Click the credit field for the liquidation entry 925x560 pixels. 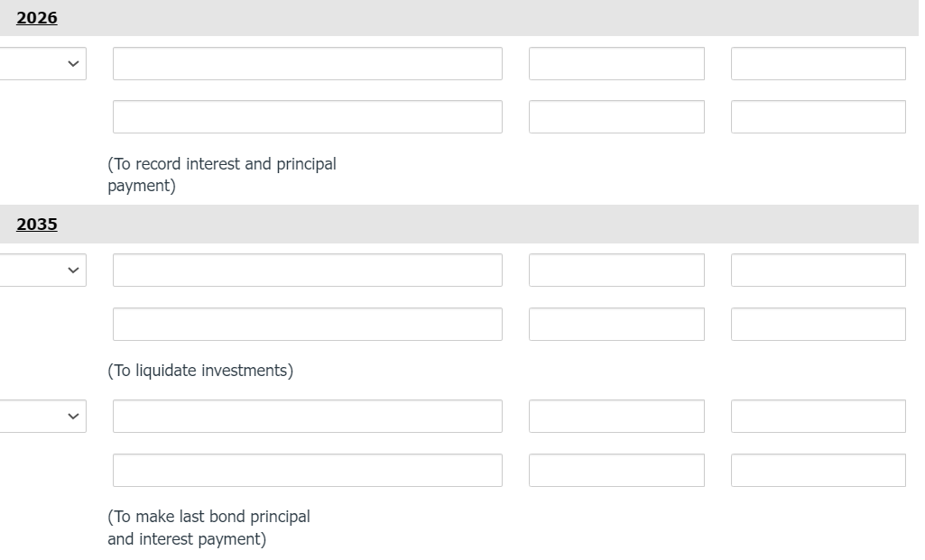(x=818, y=324)
